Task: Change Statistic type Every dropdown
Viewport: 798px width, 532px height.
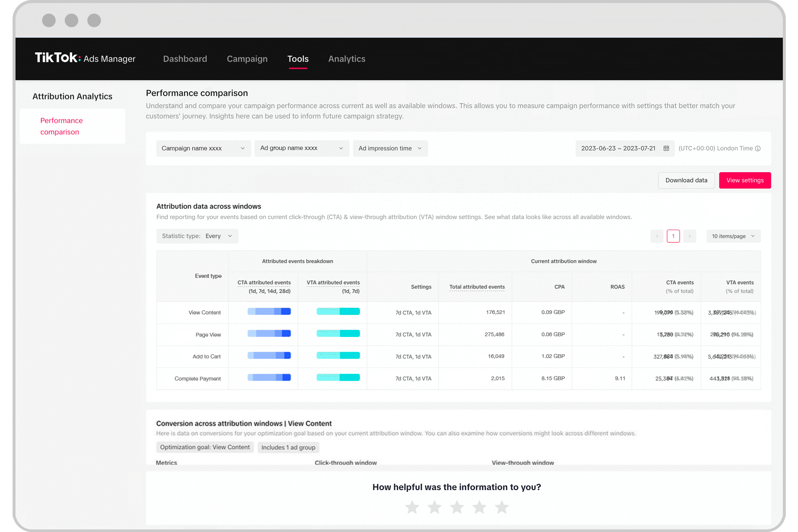Action: (x=197, y=236)
